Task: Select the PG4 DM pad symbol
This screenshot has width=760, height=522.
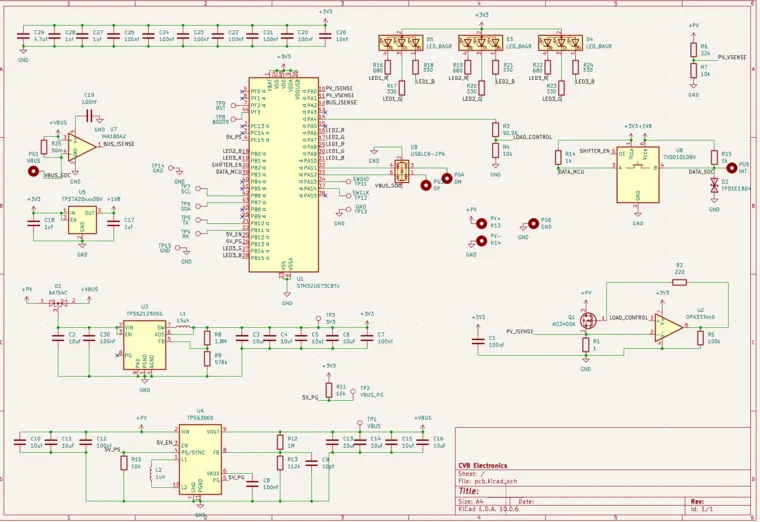Action: pos(446,179)
